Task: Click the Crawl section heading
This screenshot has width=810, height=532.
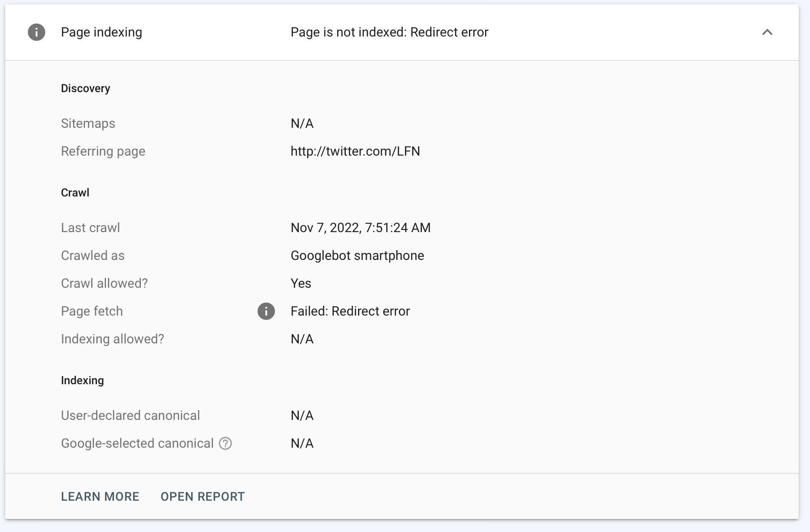Action: coord(75,193)
